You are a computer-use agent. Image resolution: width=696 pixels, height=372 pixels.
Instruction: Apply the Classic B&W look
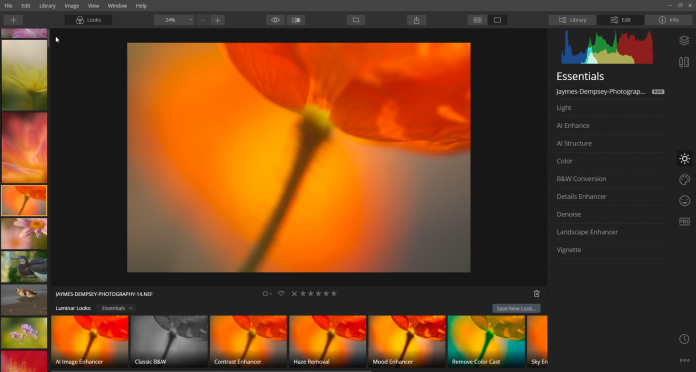pyautogui.click(x=169, y=341)
